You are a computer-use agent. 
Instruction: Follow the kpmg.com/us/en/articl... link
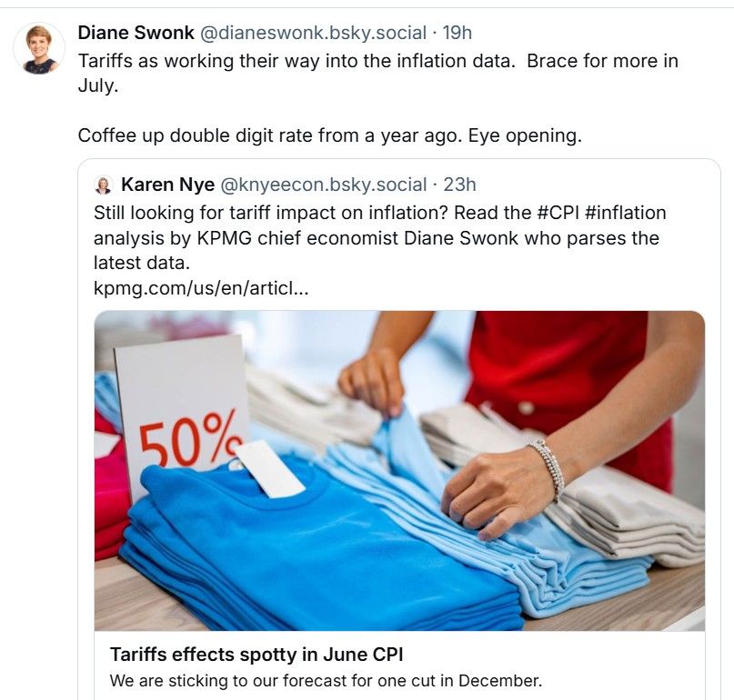click(201, 288)
